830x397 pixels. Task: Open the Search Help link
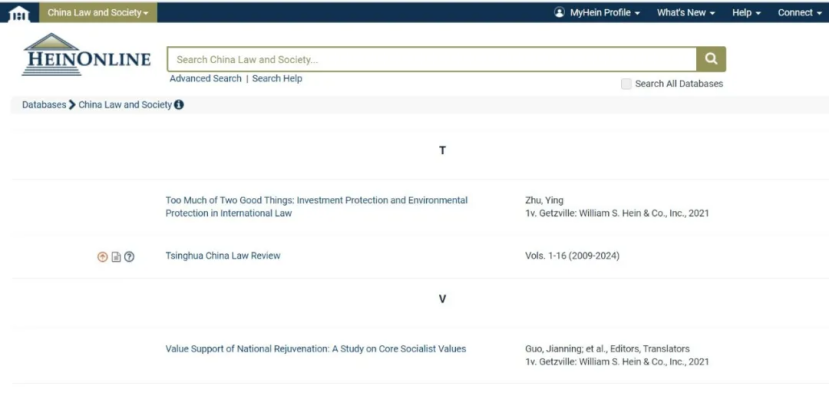277,78
